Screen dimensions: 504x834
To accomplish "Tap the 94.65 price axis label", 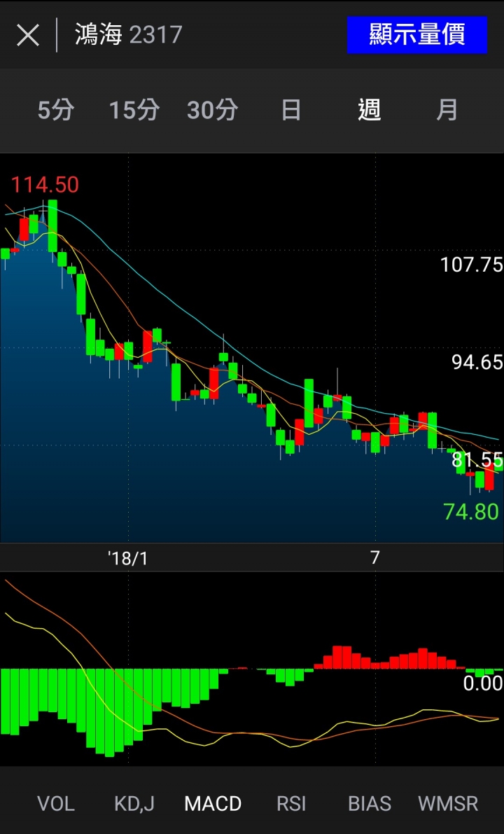I will [477, 362].
